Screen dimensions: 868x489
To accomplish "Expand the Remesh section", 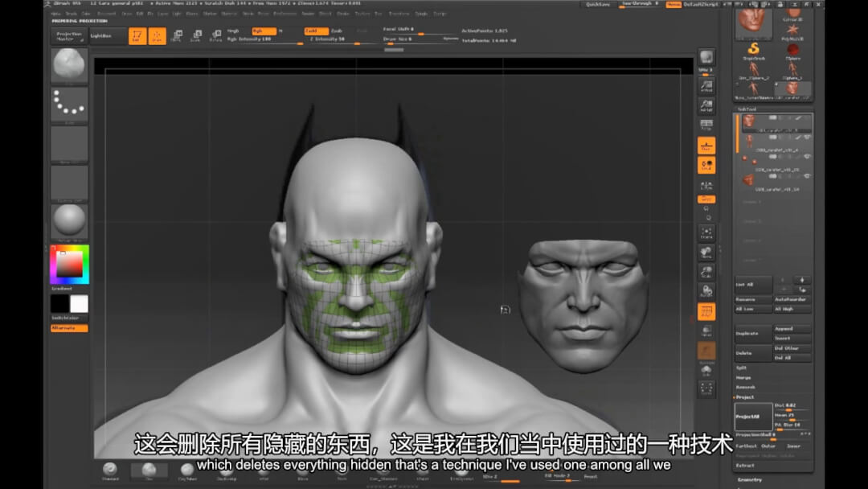I will (745, 387).
